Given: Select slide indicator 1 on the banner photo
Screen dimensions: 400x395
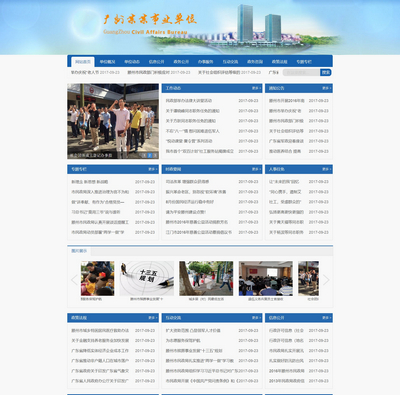Looking at the screenshot, I should pos(144,155).
